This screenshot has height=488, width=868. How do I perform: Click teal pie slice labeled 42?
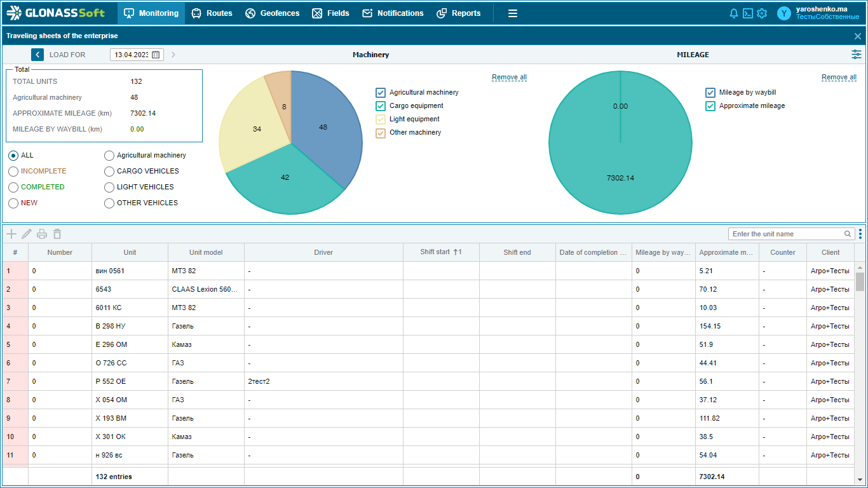pyautogui.click(x=285, y=177)
